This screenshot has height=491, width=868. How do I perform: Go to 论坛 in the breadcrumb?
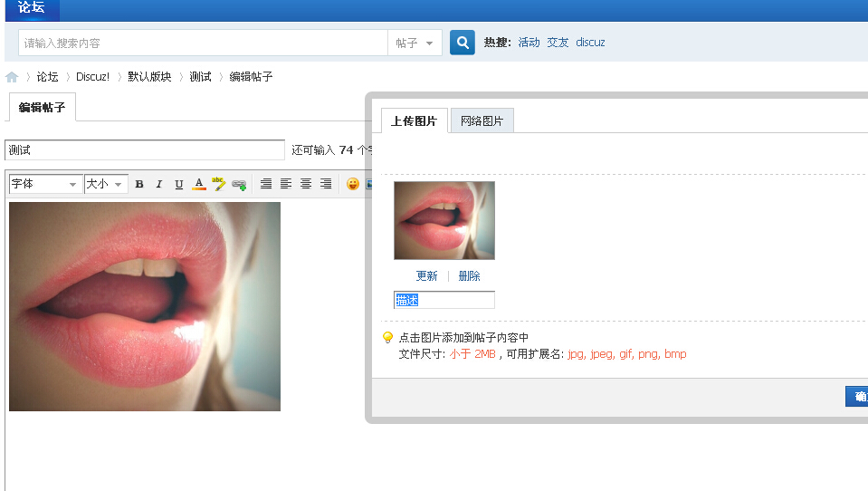(48, 77)
